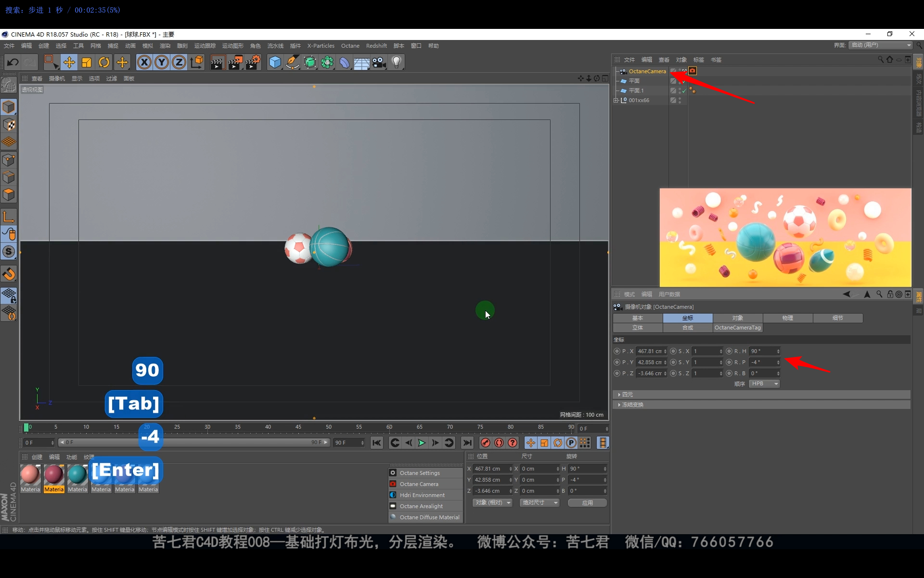
Task: Select the teal material swatch
Action: click(x=77, y=474)
